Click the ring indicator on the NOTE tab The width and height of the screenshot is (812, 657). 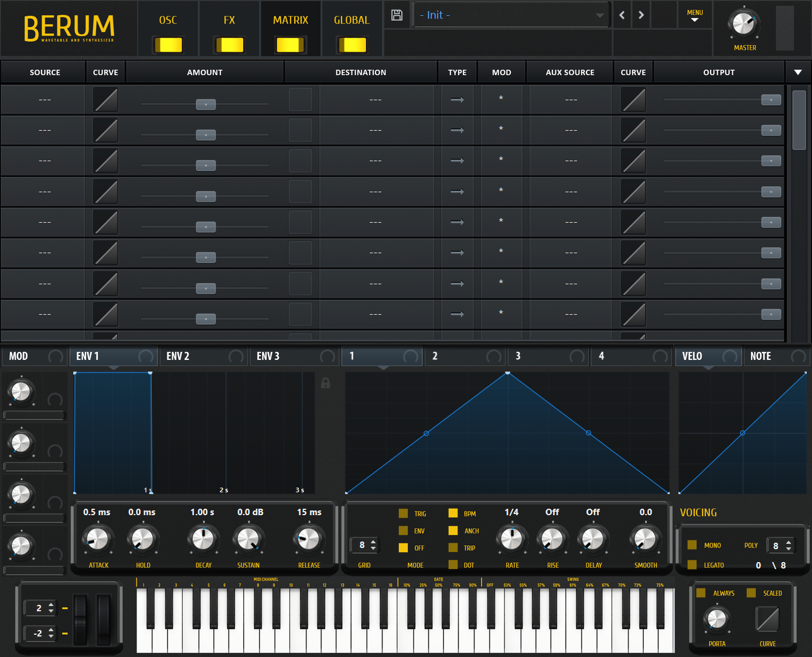tap(798, 356)
